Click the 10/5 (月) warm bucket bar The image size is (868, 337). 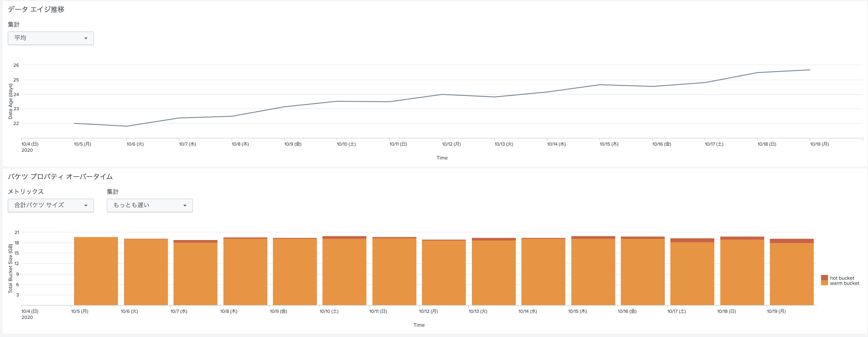(96, 271)
